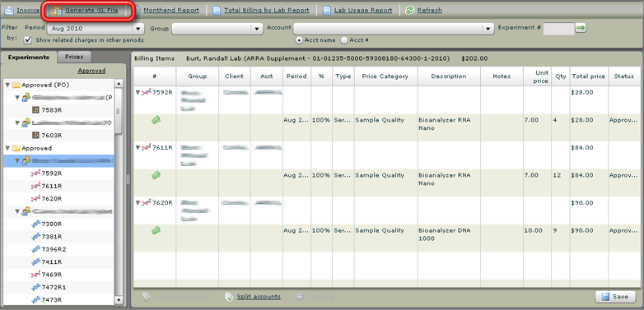
Task: Open the Lab Usage Report link
Action: coord(363,11)
